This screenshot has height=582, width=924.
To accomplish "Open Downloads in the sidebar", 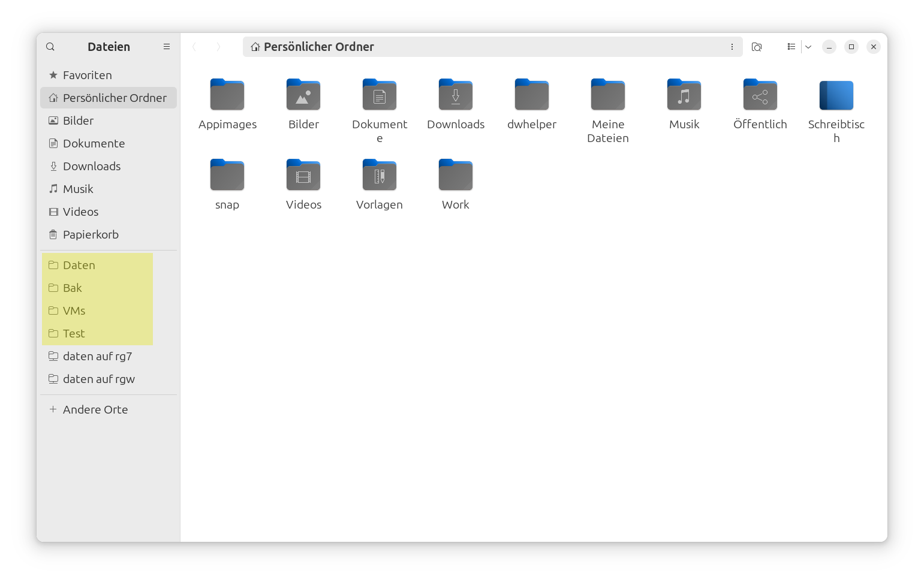I will (109, 166).
